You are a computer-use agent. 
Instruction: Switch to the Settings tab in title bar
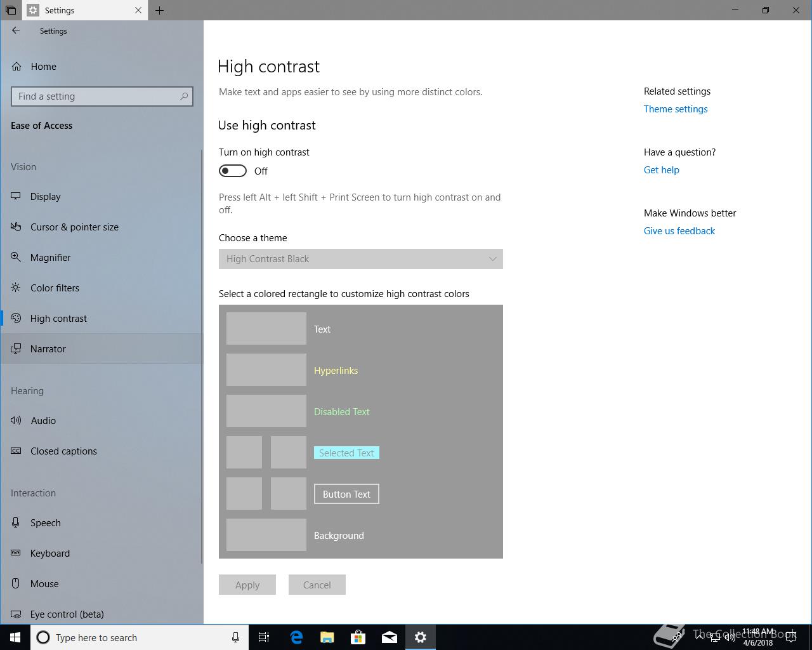click(85, 10)
